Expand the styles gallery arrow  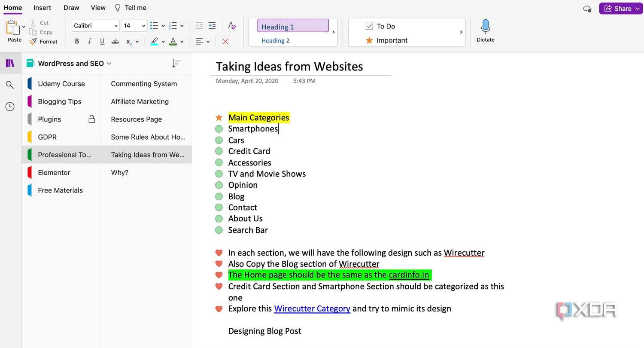pyautogui.click(x=334, y=32)
